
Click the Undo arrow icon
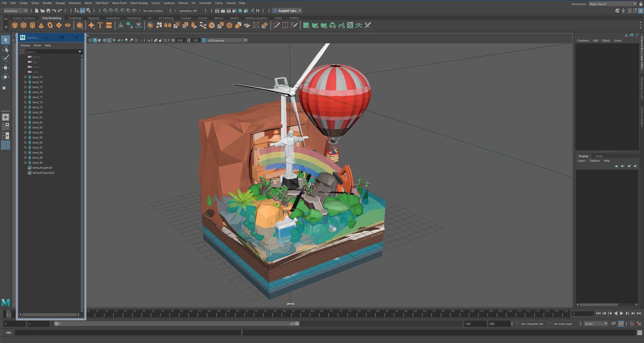pos(54,11)
